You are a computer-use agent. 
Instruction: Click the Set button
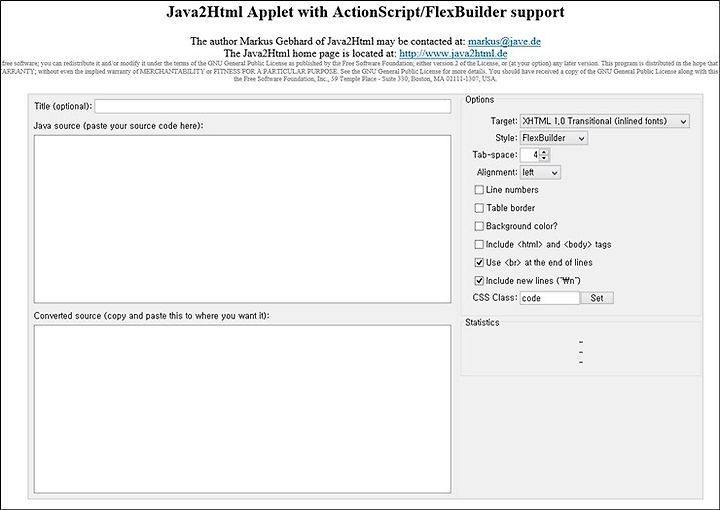click(597, 298)
